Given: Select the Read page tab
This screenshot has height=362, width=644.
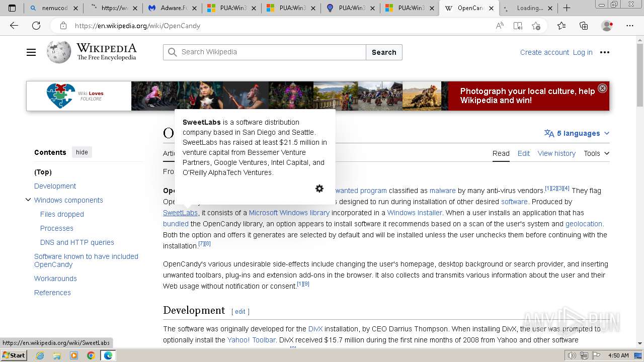Looking at the screenshot, I should pyautogui.click(x=501, y=153).
